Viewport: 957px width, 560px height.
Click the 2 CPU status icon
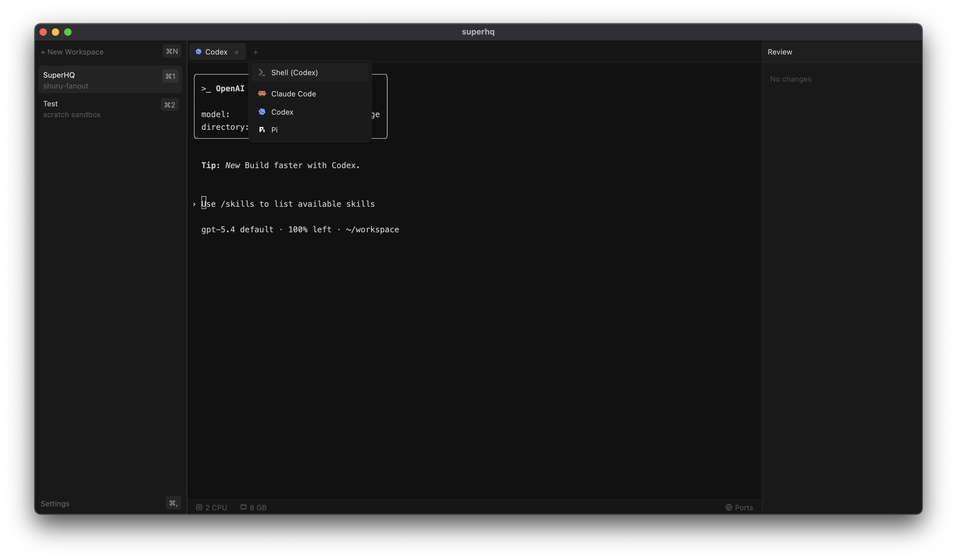(x=200, y=507)
